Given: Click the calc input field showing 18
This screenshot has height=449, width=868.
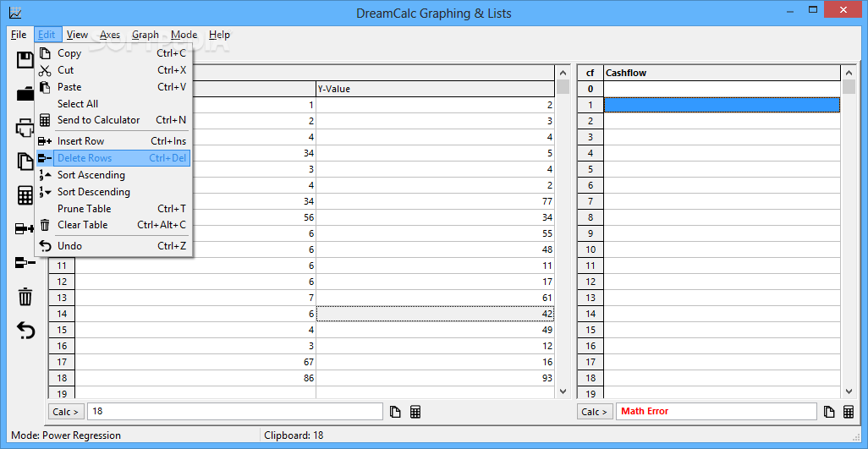Looking at the screenshot, I should [234, 412].
